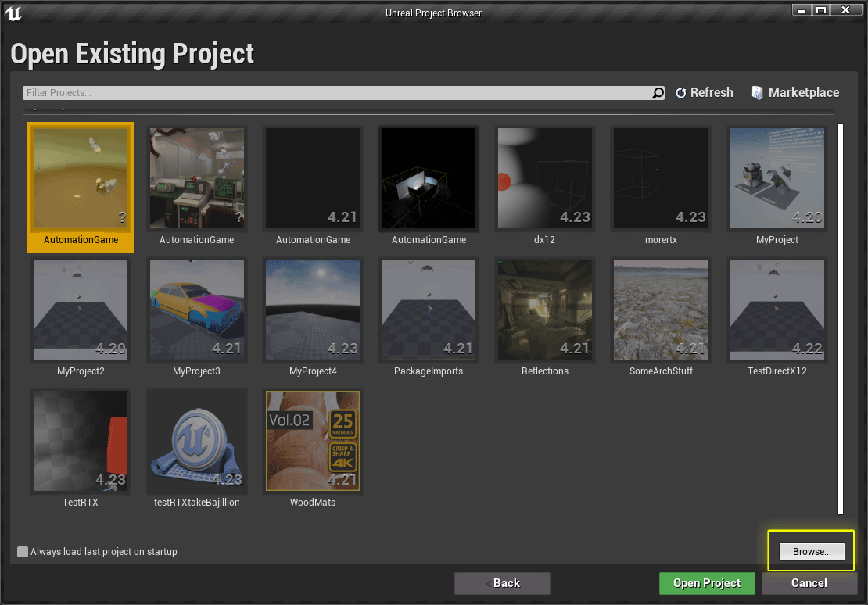Select the MyProject3 car thumbnail
Viewport: 868px width, 605px height.
click(196, 310)
